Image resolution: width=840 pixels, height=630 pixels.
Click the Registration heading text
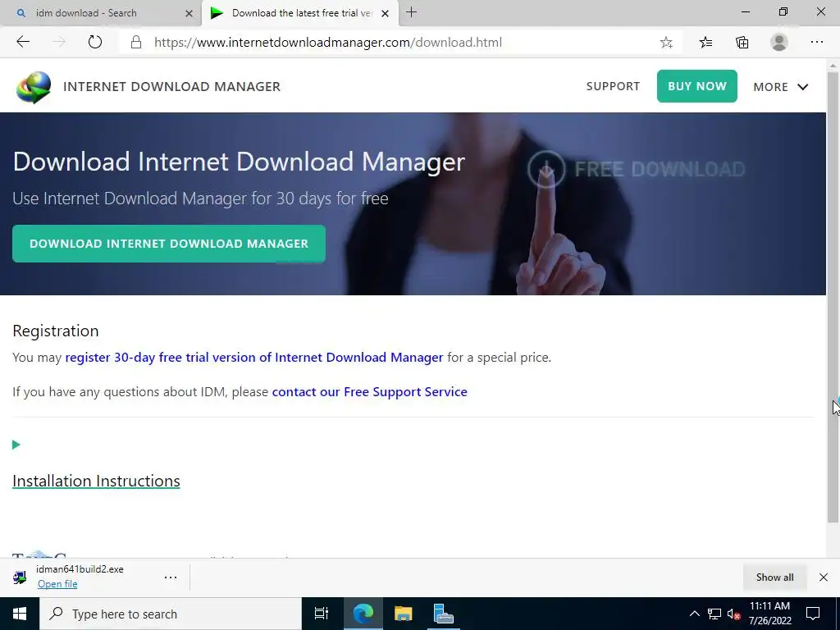[56, 331]
